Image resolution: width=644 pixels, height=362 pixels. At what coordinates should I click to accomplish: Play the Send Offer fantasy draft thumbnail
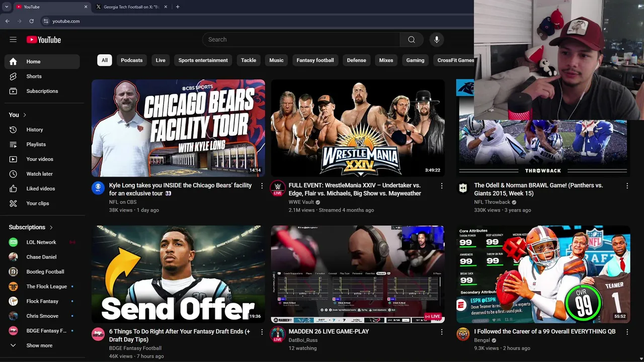click(x=178, y=274)
